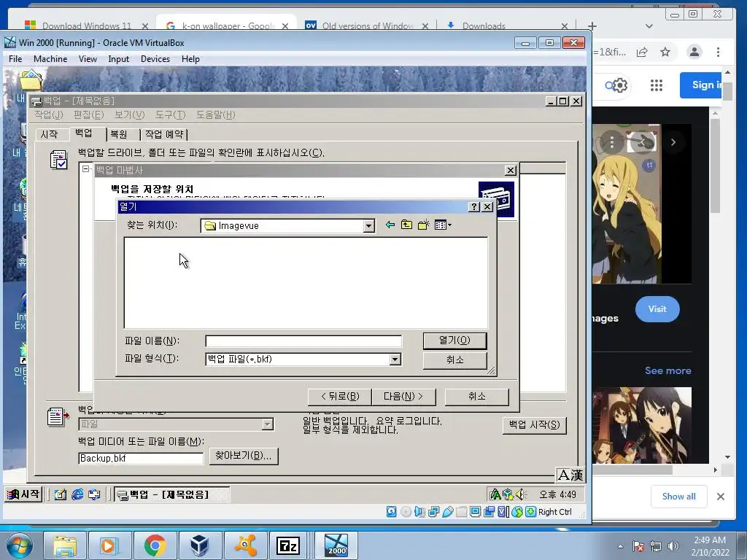Click 취소 cancel in the backup wizard
Screen dimensions: 747x560
[x=477, y=397]
